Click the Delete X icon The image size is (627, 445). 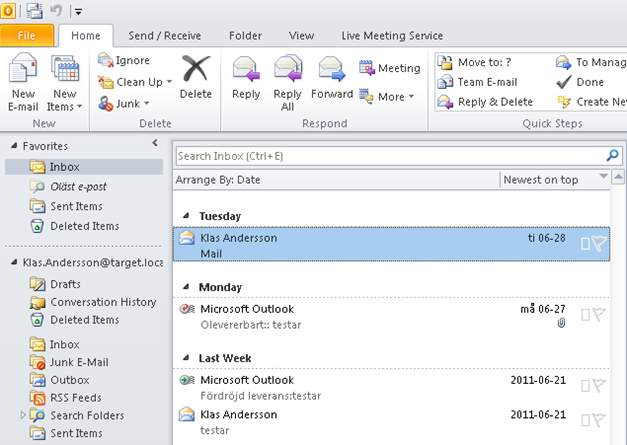pyautogui.click(x=196, y=68)
